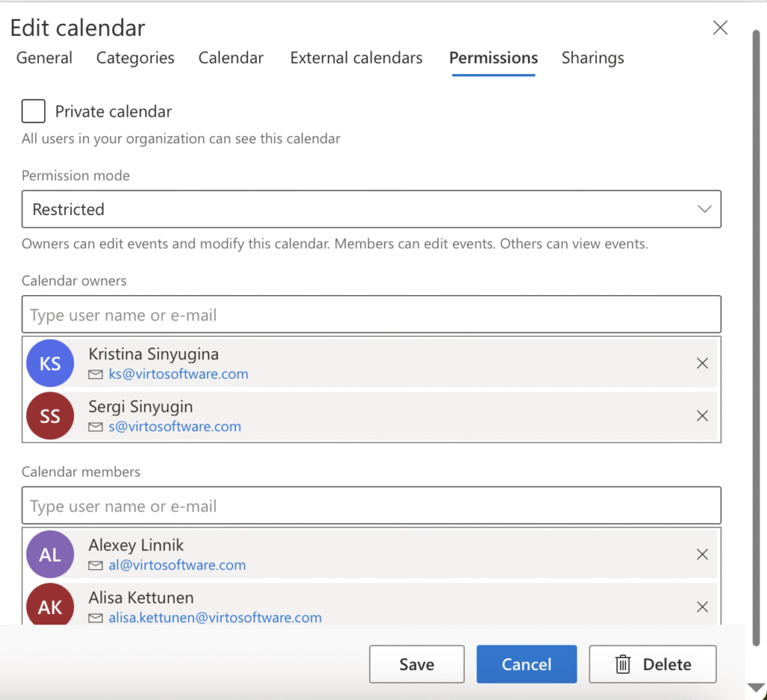The width and height of the screenshot is (767, 700).
Task: Click the KS avatar for Kristina Sinyugina
Action: tap(50, 364)
